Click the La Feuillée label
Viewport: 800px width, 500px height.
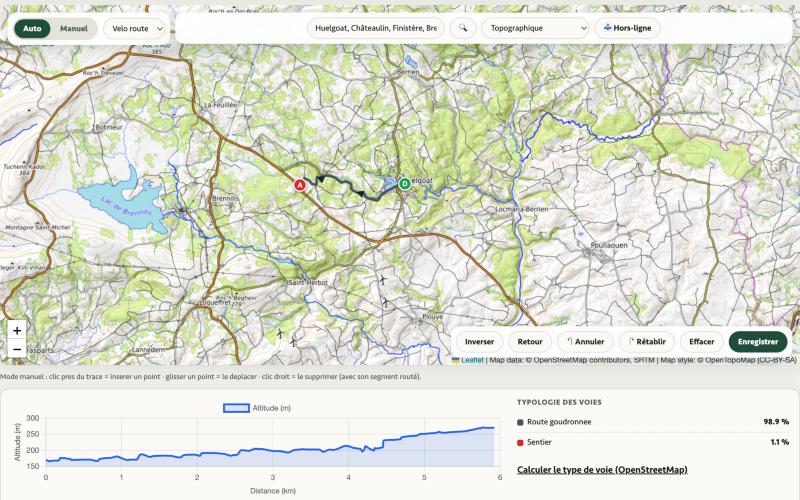[221, 105]
